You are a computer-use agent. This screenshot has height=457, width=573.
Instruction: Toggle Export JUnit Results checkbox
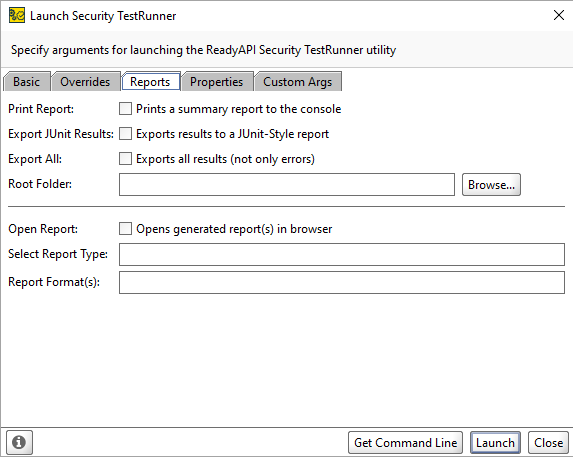tap(125, 134)
